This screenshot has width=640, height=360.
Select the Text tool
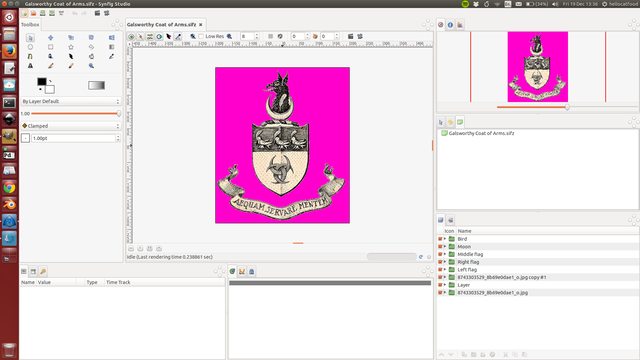[30, 66]
